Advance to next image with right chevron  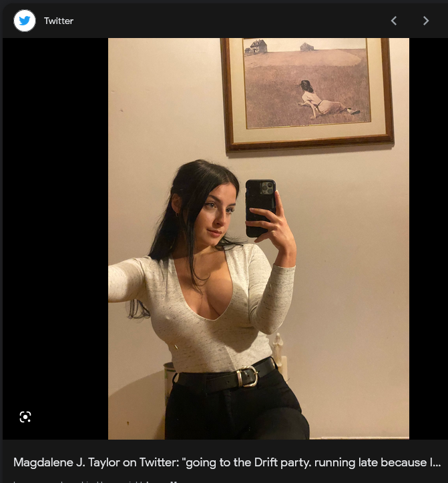point(426,21)
